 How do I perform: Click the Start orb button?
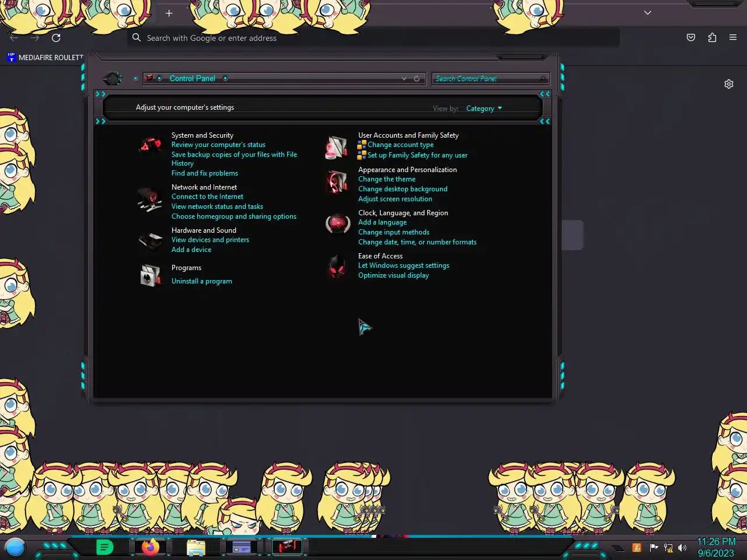click(15, 547)
